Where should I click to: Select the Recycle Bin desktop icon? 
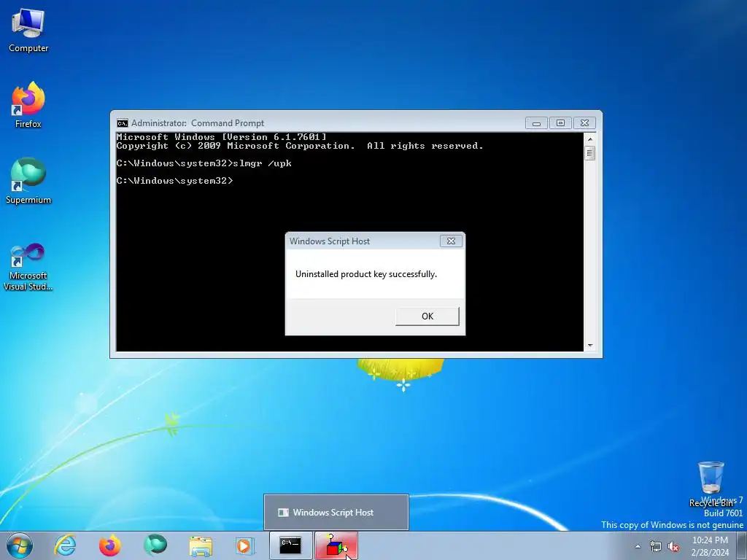click(711, 484)
